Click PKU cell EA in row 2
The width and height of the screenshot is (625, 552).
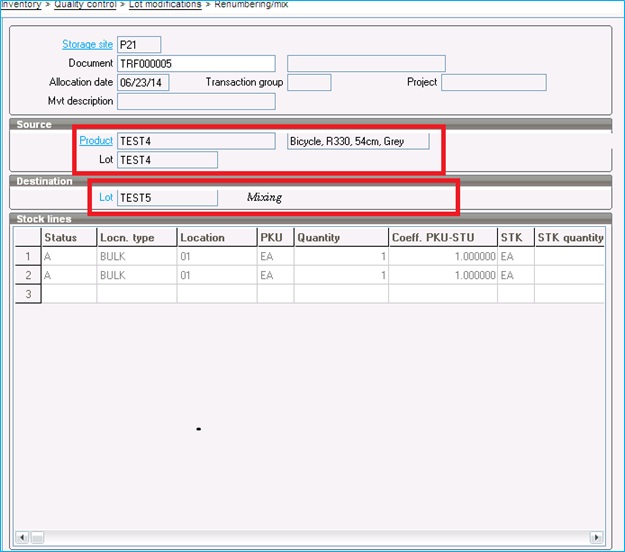pyautogui.click(x=276, y=275)
